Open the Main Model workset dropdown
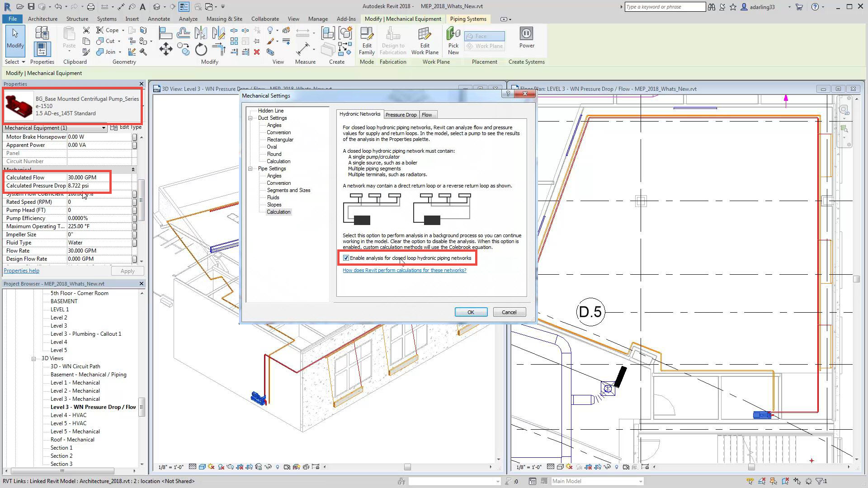 640,481
